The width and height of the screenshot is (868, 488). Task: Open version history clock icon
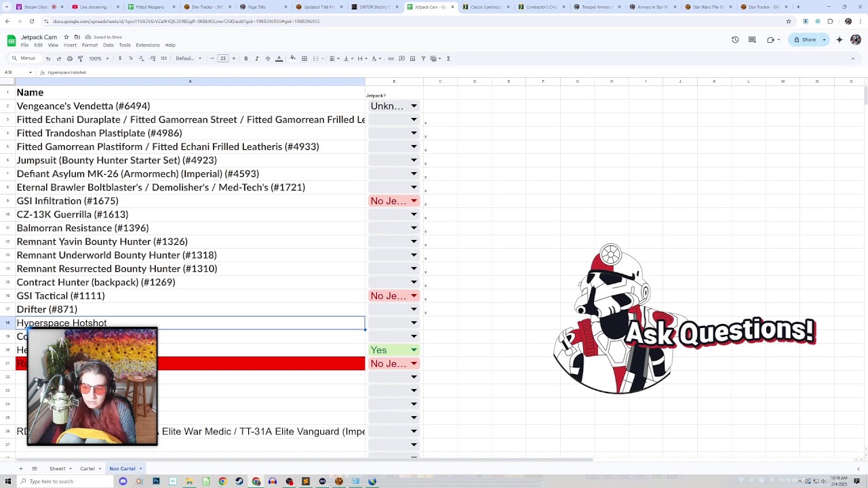(x=735, y=40)
